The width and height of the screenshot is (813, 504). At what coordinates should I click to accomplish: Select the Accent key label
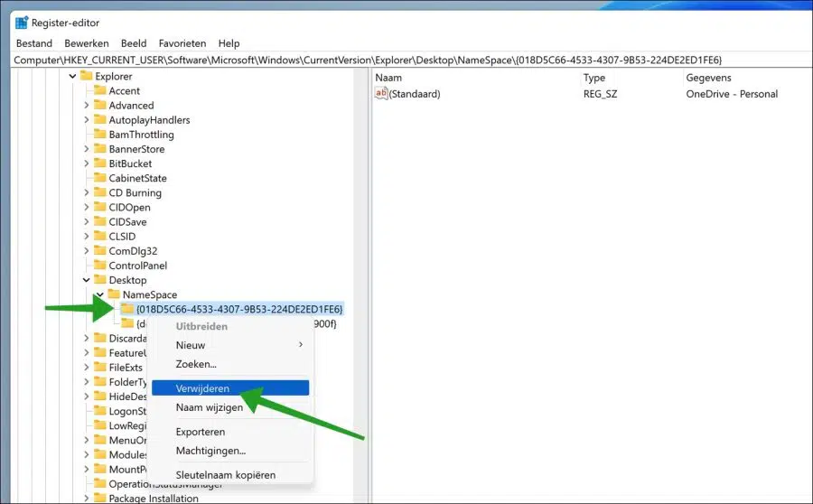pos(125,90)
